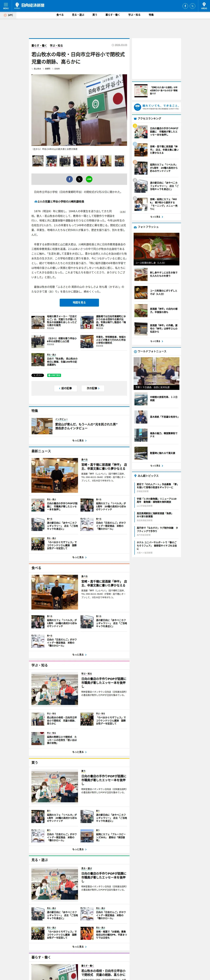Click the clock icon next to 2026.03.03
Viewport: 210px width, 980px height.
(x=113, y=45)
